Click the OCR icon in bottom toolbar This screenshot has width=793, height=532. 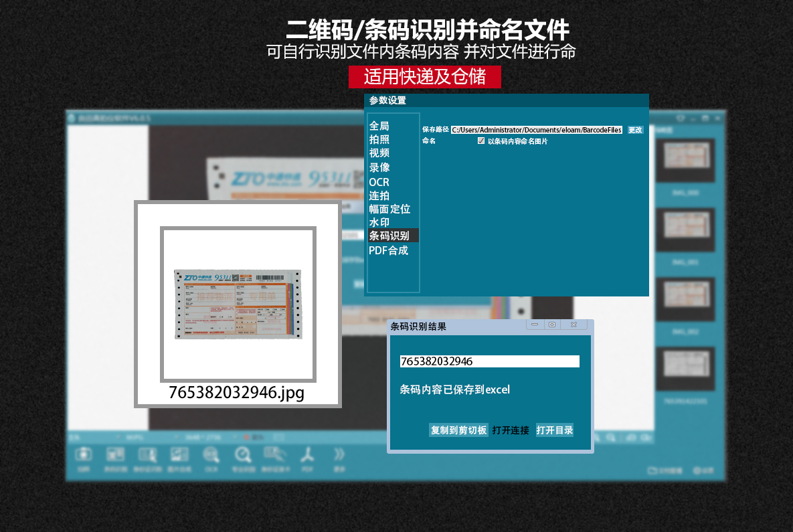pyautogui.click(x=211, y=455)
